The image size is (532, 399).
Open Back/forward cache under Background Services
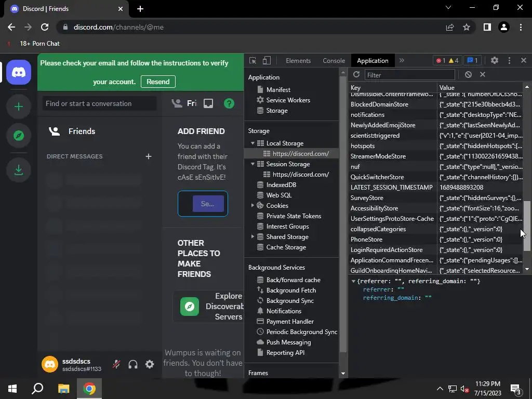pos(293,280)
